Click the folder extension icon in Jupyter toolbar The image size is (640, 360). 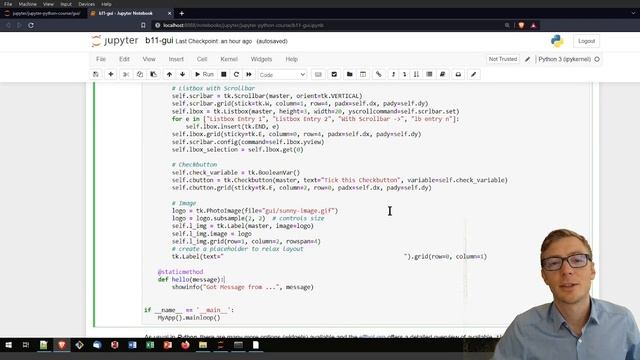coord(349,74)
